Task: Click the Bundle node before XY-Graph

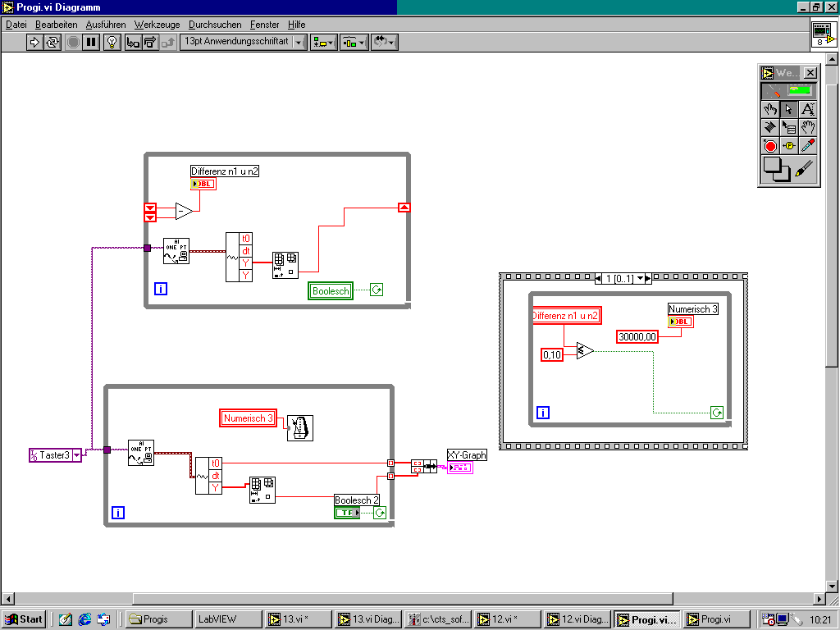Action: coord(424,466)
